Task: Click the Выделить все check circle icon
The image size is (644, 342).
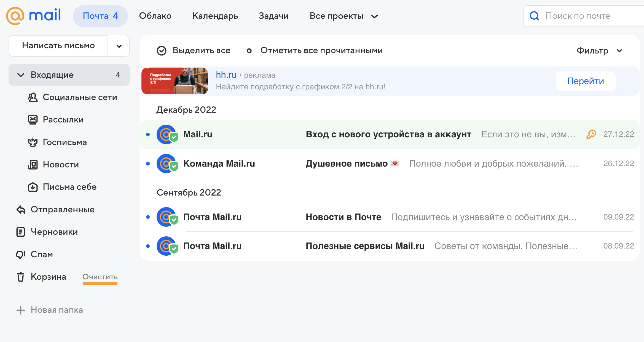Action: [x=162, y=51]
